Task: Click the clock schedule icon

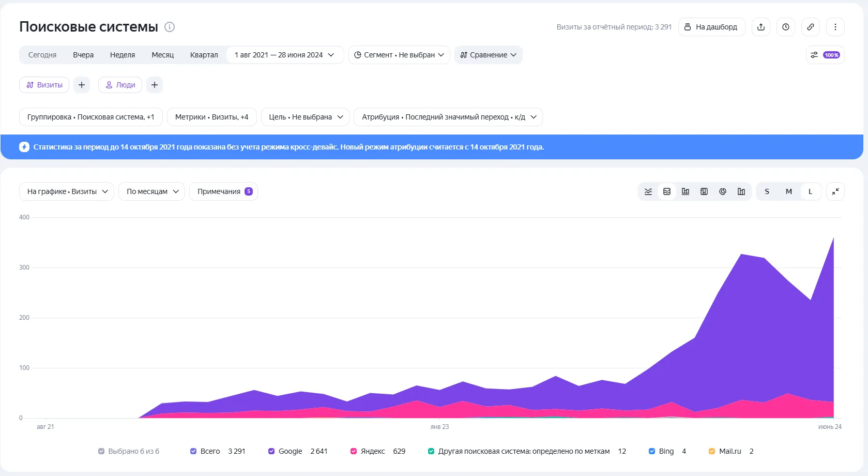Action: (x=786, y=27)
